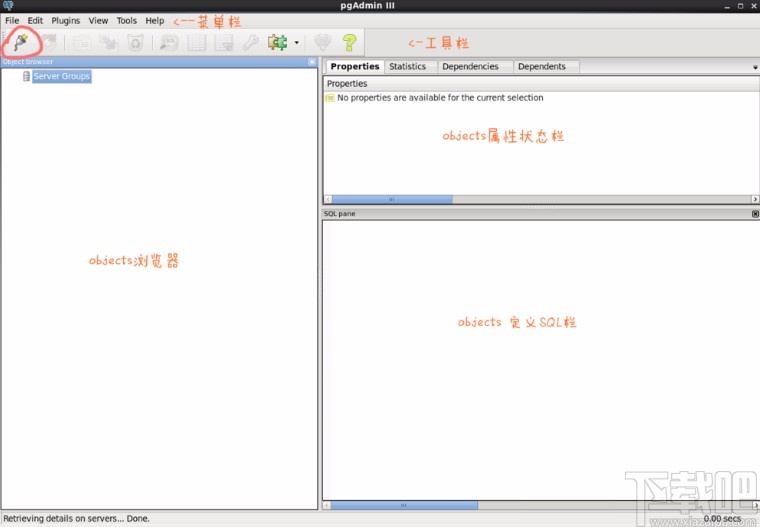
Task: Open the SQL query tool icon
Action: [x=169, y=43]
